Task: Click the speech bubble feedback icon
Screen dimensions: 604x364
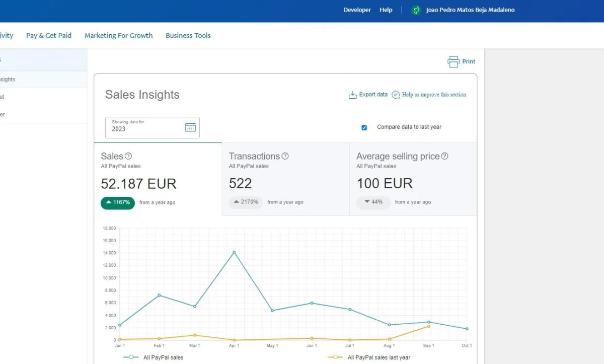Action: tap(396, 95)
